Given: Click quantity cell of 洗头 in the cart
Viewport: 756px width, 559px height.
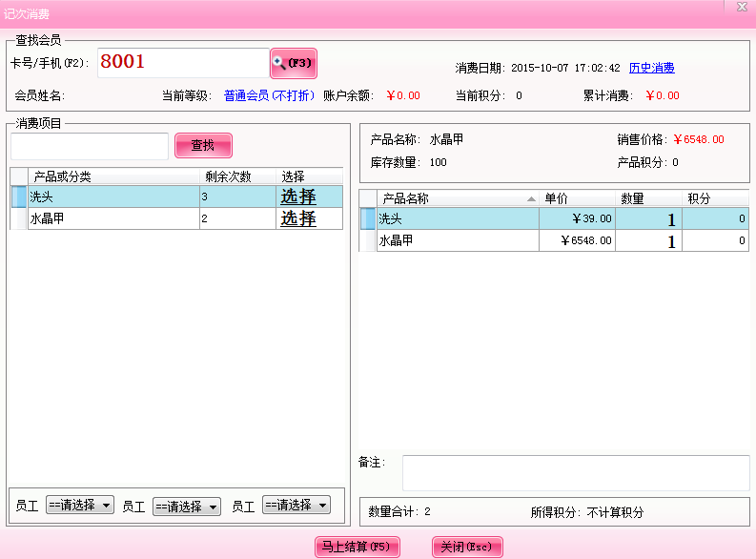Looking at the screenshot, I should click(x=648, y=219).
